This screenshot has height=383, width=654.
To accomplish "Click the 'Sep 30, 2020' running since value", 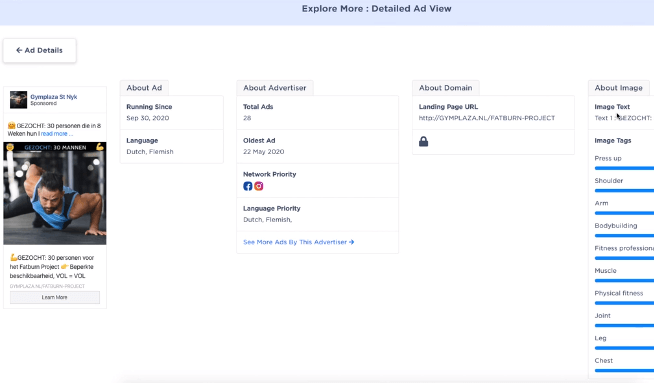I will point(148,118).
